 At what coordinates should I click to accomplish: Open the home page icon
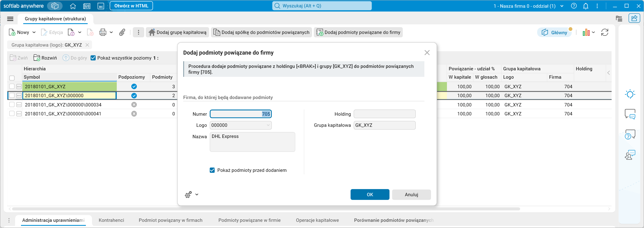point(73,6)
